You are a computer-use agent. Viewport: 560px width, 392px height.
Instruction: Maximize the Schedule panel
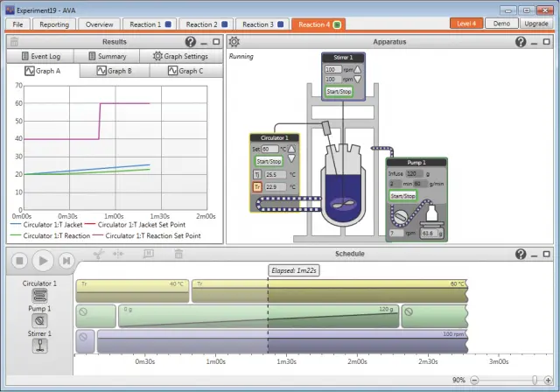click(x=546, y=254)
